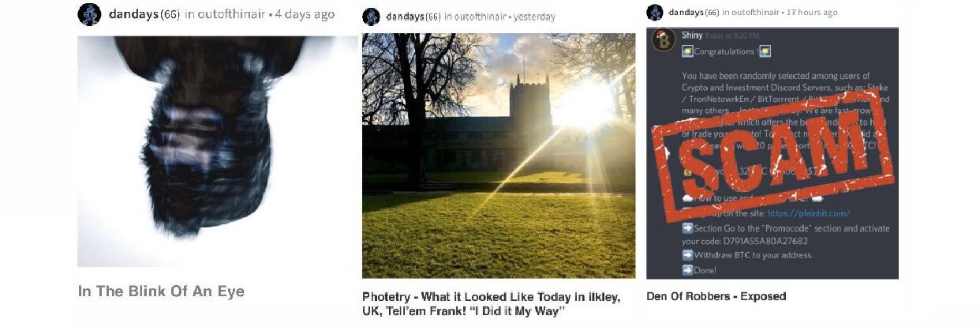Click the avatar above the blurry face post
This screenshot has width=980, height=327.
pos(89,14)
